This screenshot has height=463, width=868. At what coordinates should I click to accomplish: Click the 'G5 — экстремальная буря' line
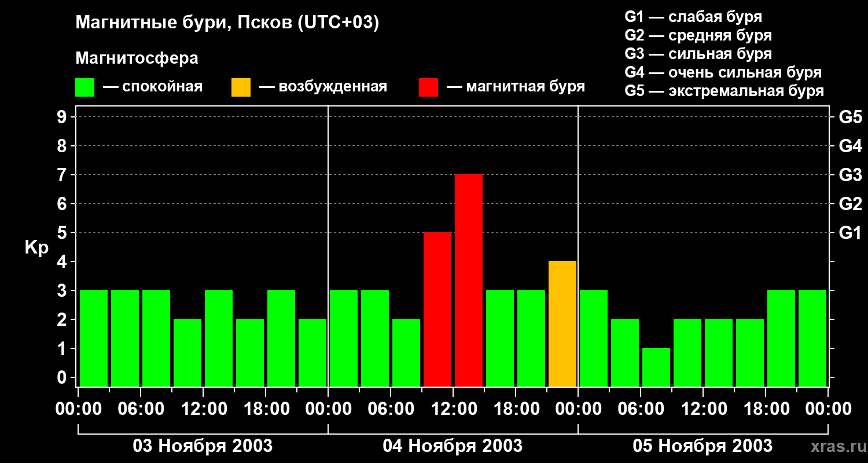[x=724, y=91]
